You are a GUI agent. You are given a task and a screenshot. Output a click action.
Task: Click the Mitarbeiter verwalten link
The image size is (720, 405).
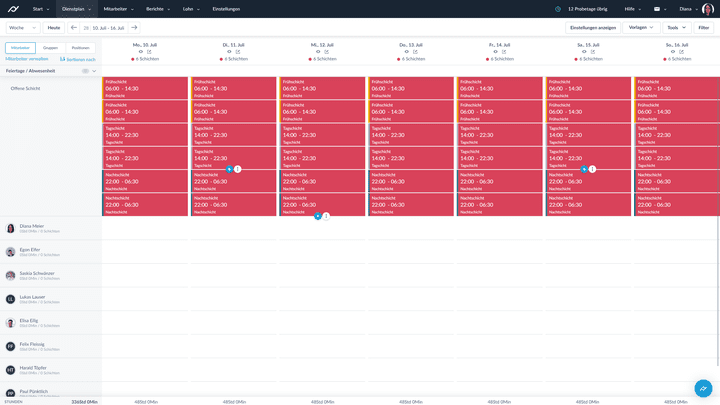tap(26, 59)
